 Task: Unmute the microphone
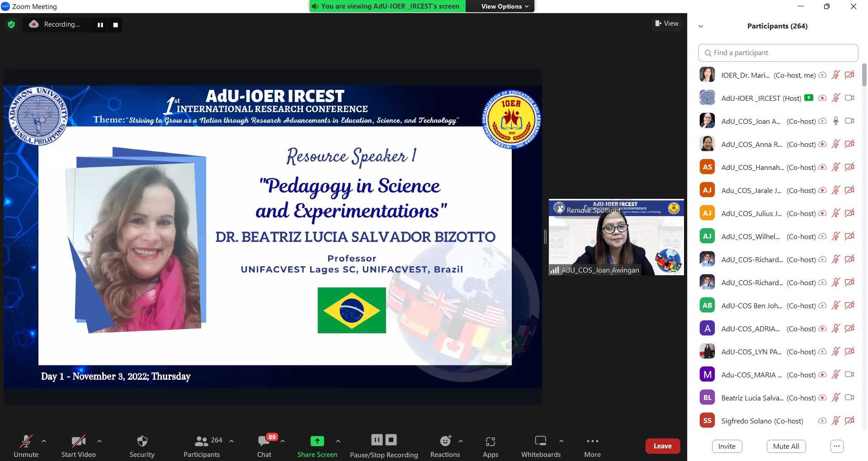[26, 441]
